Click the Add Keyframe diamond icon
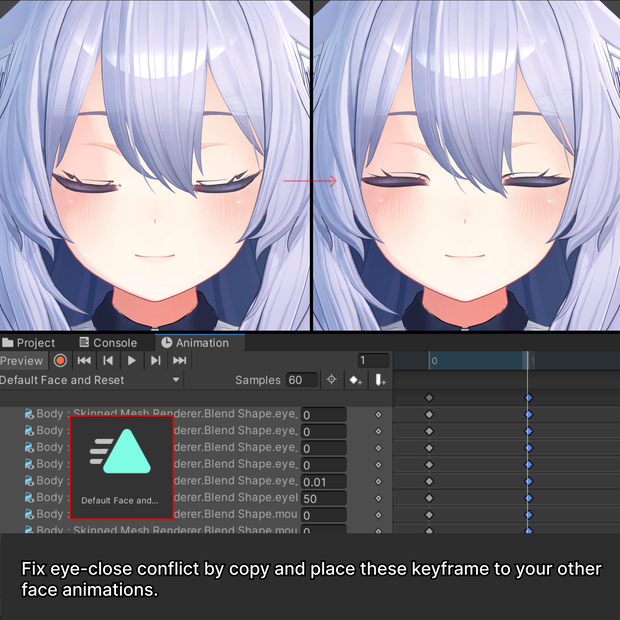Image resolution: width=620 pixels, height=620 pixels. pos(355,380)
